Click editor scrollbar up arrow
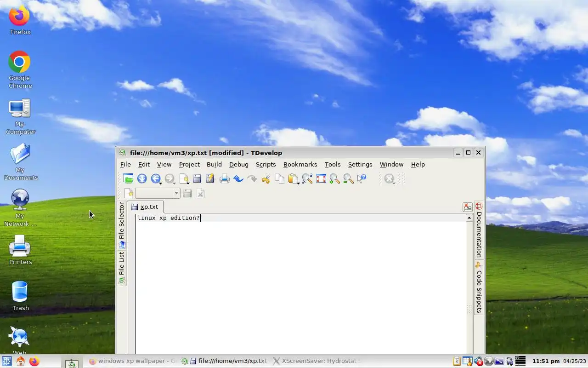The height and width of the screenshot is (368, 588). pyautogui.click(x=469, y=218)
